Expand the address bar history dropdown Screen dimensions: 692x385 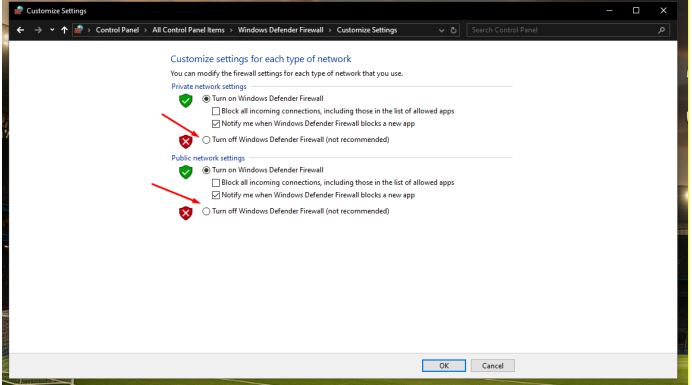click(x=441, y=30)
